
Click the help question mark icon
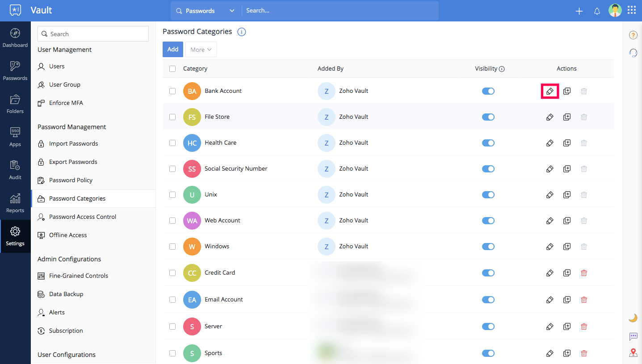633,35
